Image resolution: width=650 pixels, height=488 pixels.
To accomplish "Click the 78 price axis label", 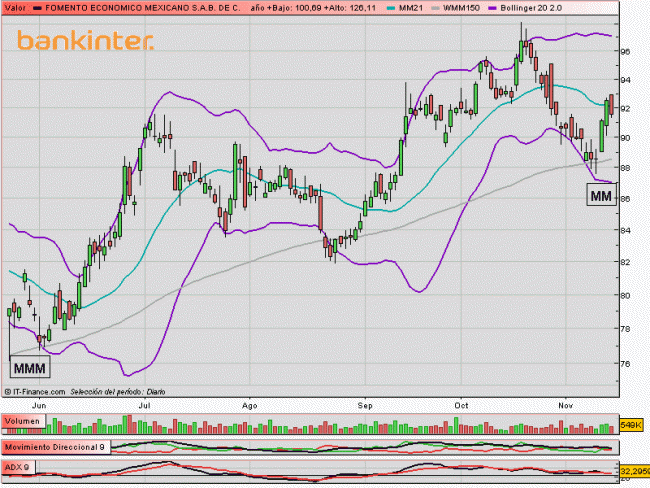I will coord(625,329).
